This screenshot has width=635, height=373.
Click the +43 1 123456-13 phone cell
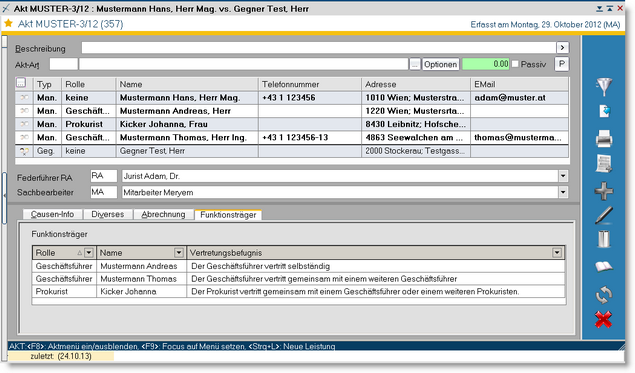pos(309,138)
